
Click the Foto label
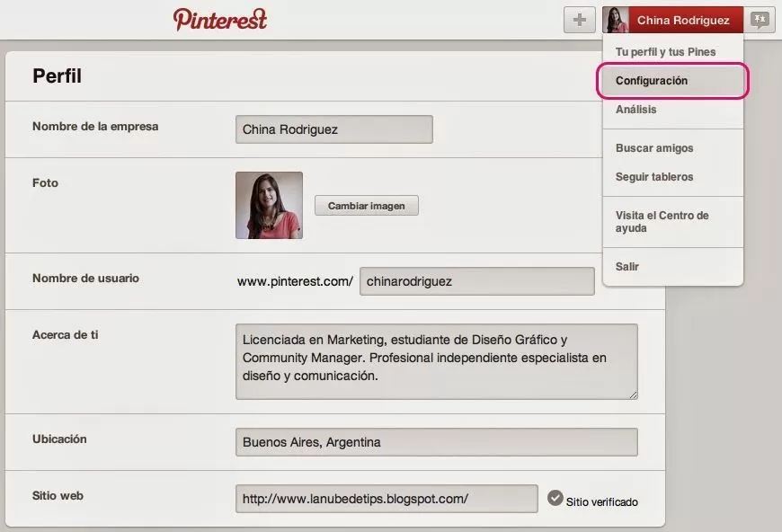coord(45,183)
